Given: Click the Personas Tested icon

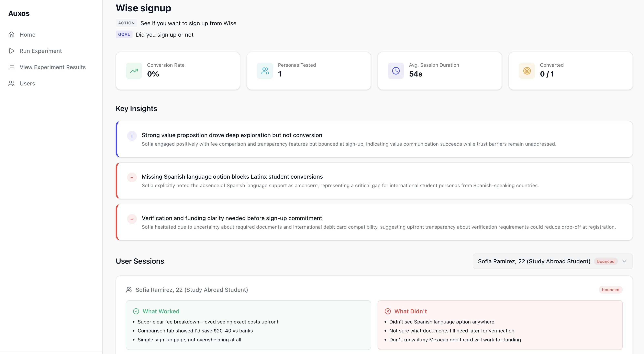Looking at the screenshot, I should 265,71.
